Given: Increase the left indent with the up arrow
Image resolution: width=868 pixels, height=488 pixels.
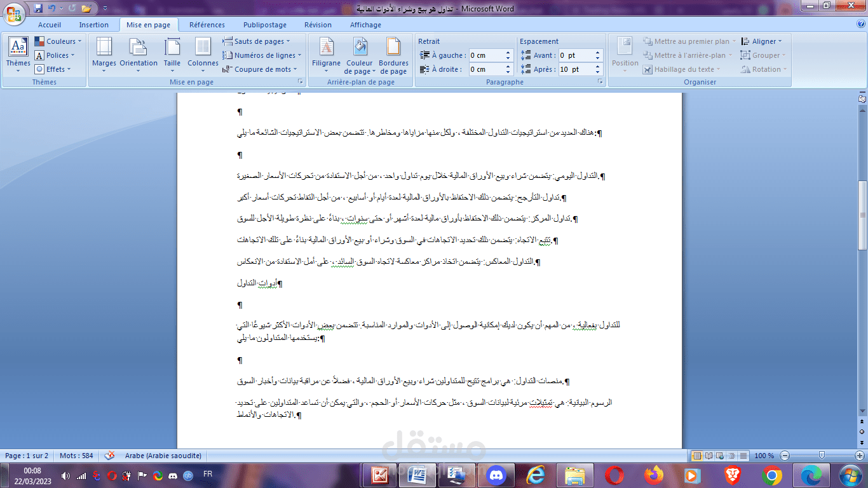Looking at the screenshot, I should [508, 53].
